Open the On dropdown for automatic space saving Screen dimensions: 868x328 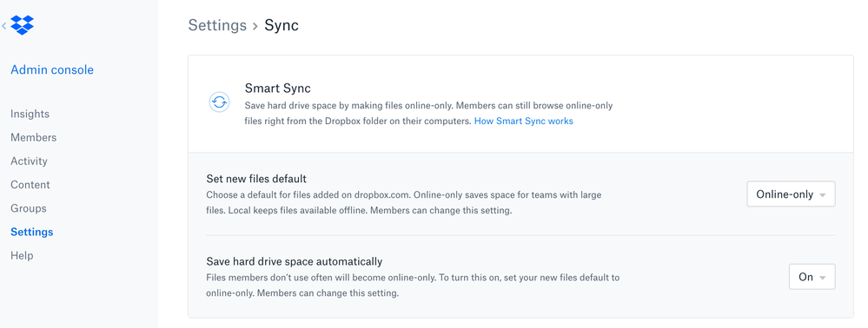[x=812, y=277]
